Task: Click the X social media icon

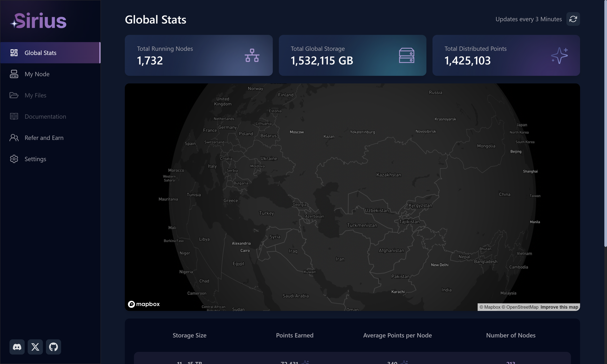Action: point(35,347)
